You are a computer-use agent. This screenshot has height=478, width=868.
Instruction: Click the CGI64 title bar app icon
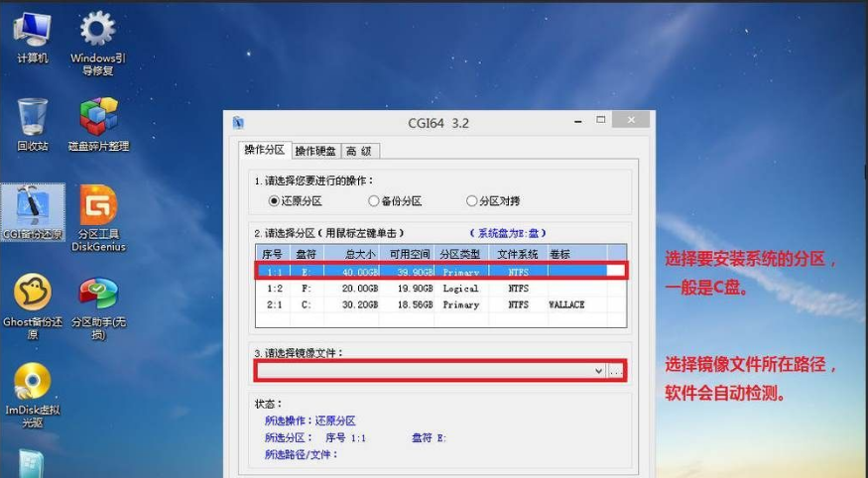click(x=238, y=123)
